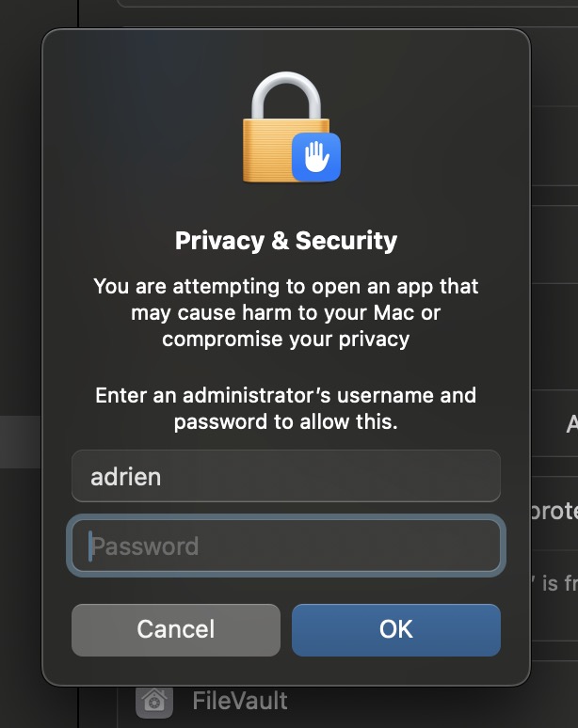Click the 'may cause harm' warning text
Image resolution: width=578 pixels, height=728 pixels.
point(286,312)
